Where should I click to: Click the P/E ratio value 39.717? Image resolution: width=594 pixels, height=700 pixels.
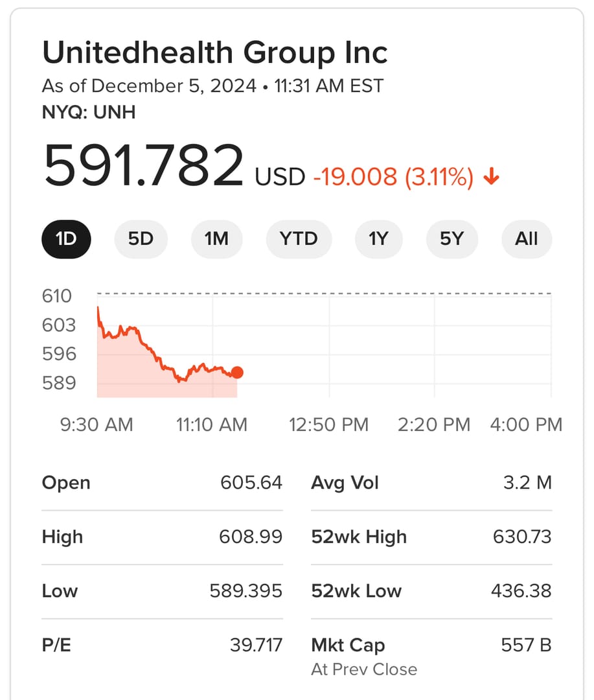tap(256, 645)
